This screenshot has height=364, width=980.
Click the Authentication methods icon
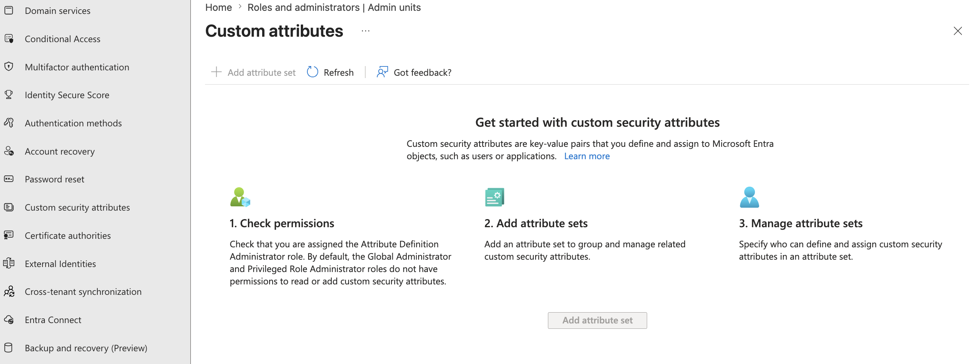8,123
